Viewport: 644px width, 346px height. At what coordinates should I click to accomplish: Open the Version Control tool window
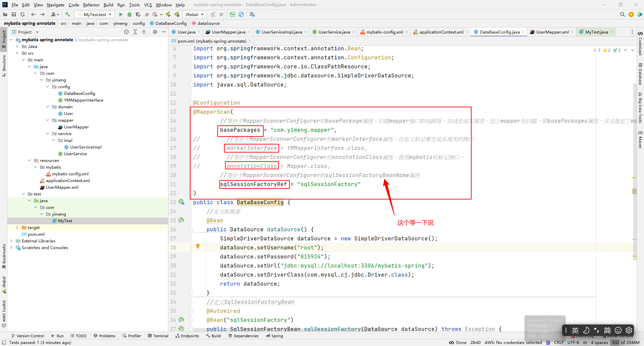point(28,336)
